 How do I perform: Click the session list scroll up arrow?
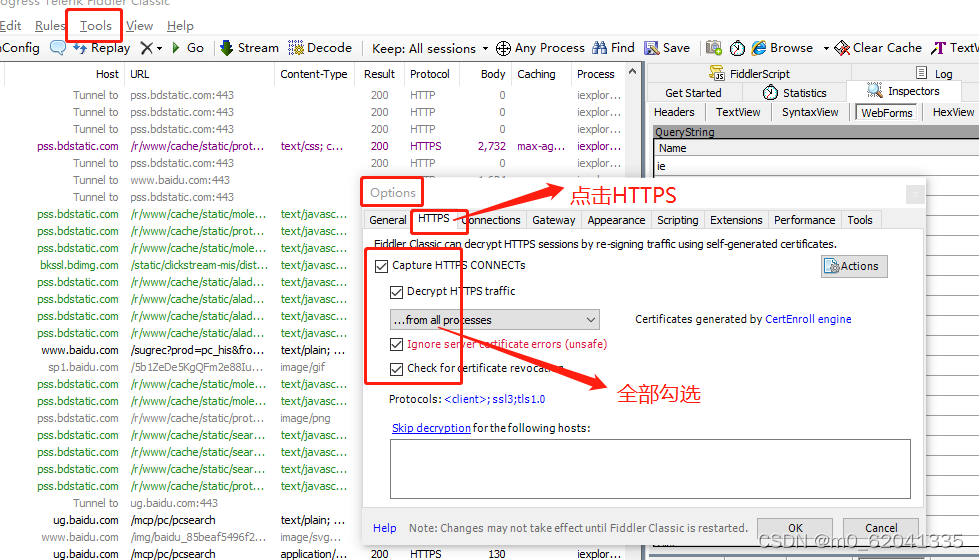click(632, 72)
